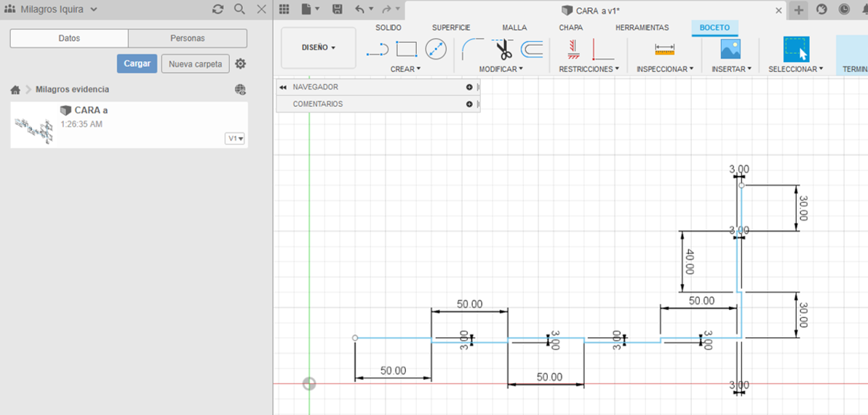868x415 pixels.
Task: Expand the Insertar menu
Action: click(x=731, y=69)
